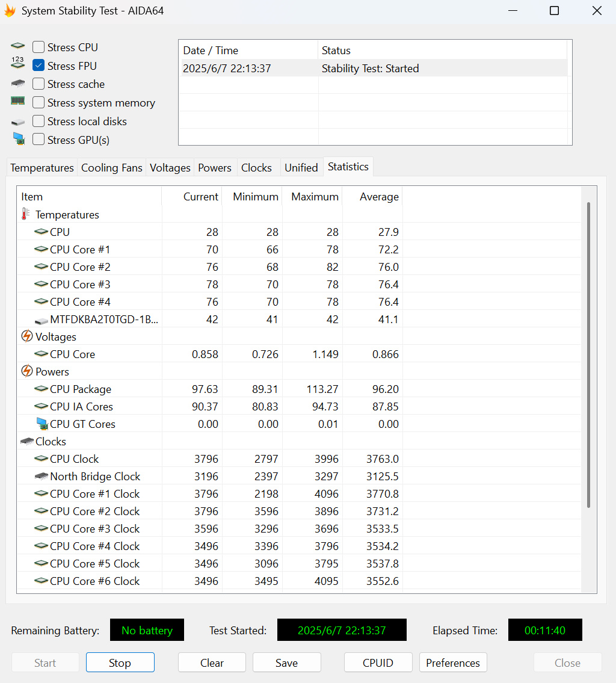Click the statistics list vertical scrollbar thumb
The width and height of the screenshot is (616, 683).
tap(588, 355)
